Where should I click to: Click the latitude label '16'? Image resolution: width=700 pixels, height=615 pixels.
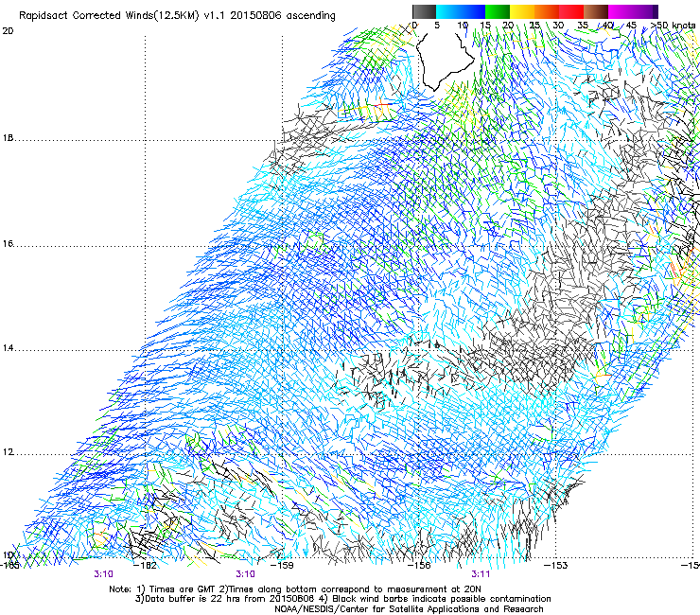point(8,244)
